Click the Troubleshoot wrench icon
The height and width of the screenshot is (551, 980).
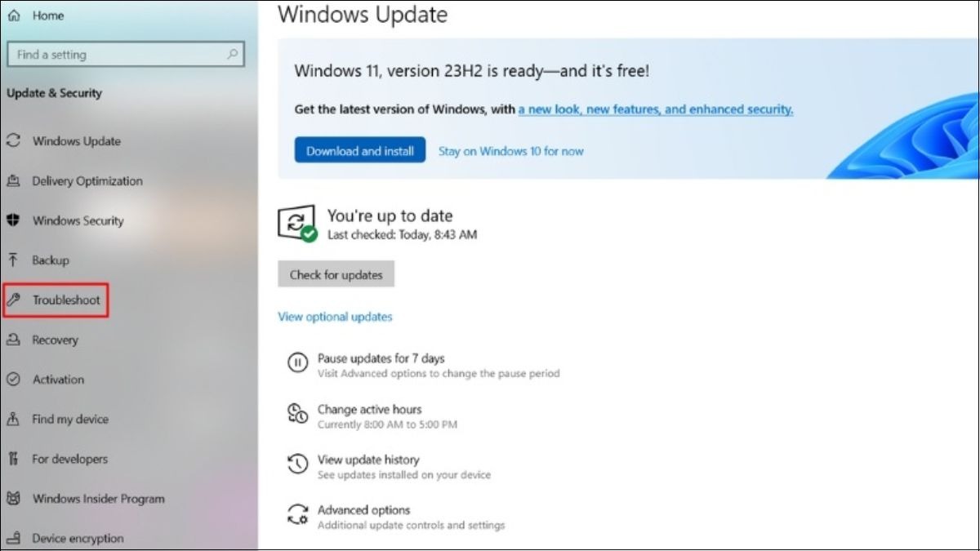[13, 300]
